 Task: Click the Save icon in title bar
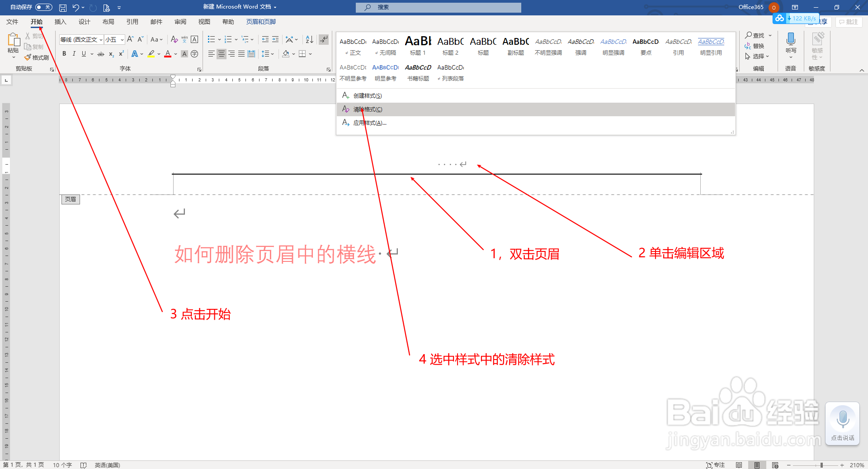(63, 8)
